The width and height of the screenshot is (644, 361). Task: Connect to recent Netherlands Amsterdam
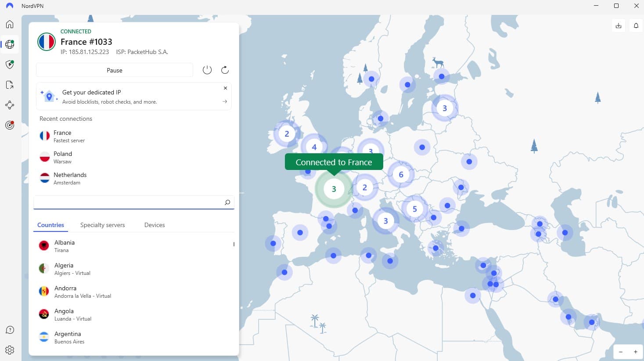tap(134, 178)
